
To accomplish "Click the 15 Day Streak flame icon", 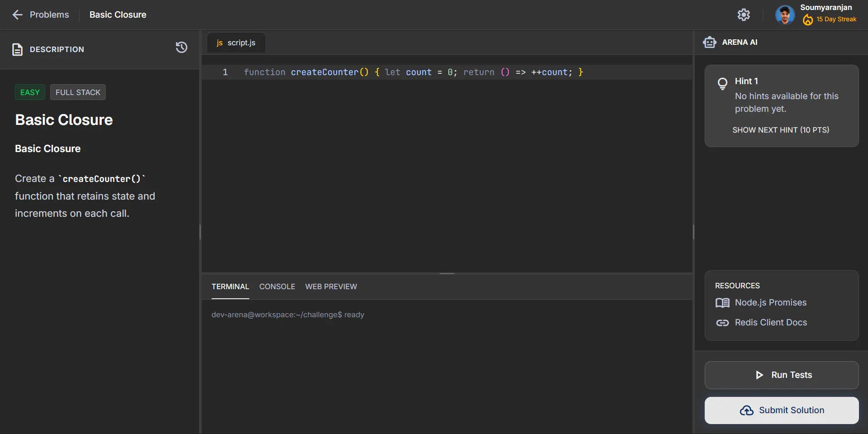I will (x=807, y=19).
